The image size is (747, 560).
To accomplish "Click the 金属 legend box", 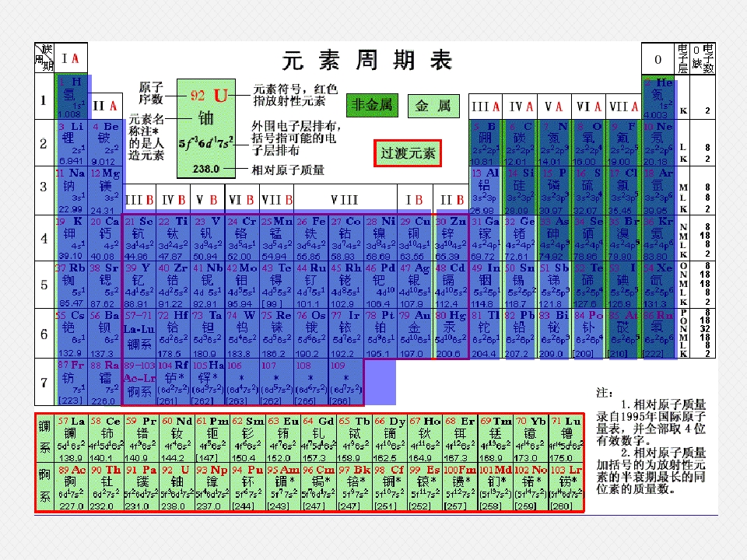I will (x=433, y=105).
